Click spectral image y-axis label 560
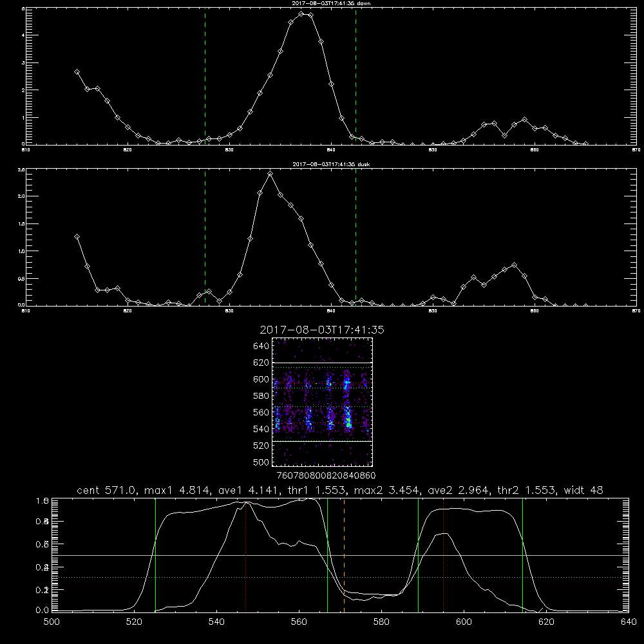This screenshot has height=644, width=644. coord(261,412)
